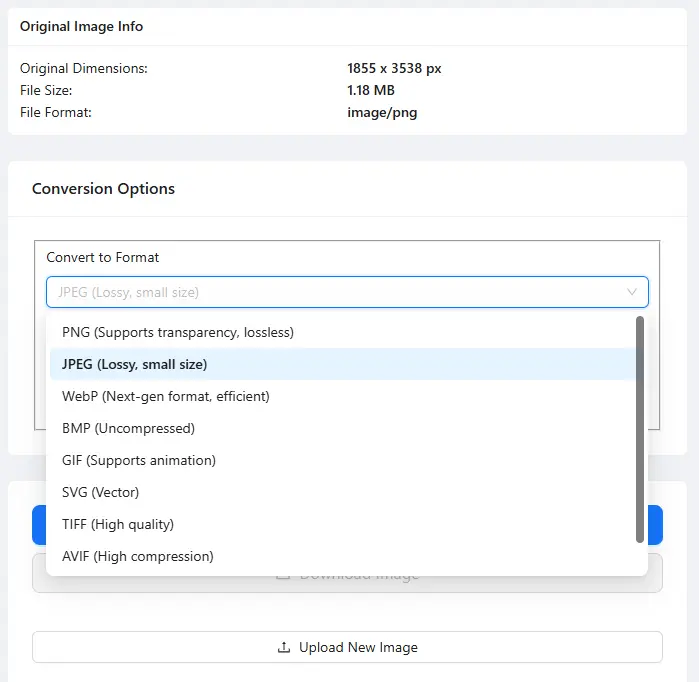The width and height of the screenshot is (699, 682).
Task: Select PNG (Supports transparency, lossless) option
Action: 178,332
